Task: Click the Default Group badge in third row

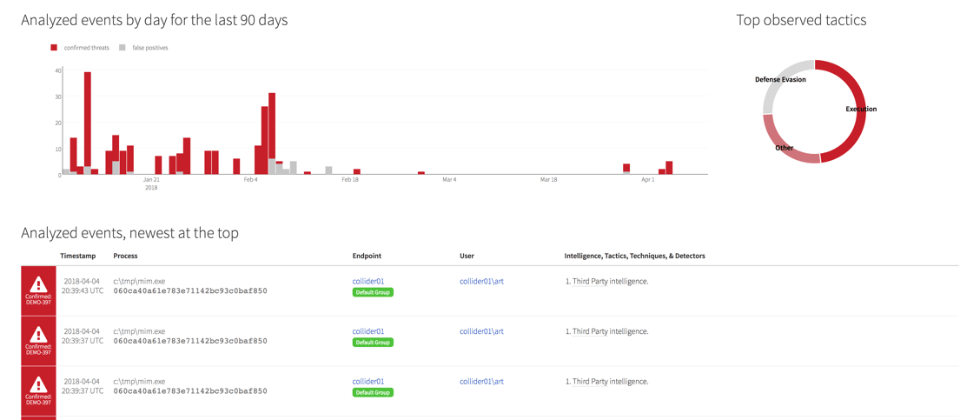Action: 372,392
